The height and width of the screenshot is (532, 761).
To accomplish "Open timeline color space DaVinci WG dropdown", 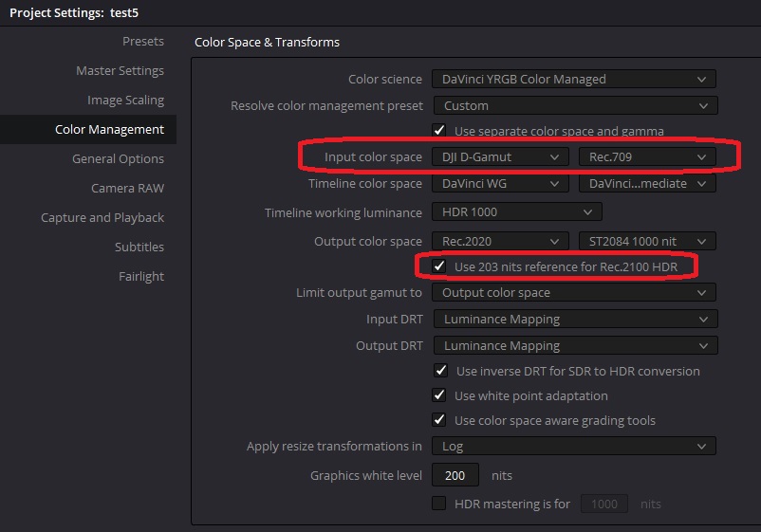I will point(500,184).
